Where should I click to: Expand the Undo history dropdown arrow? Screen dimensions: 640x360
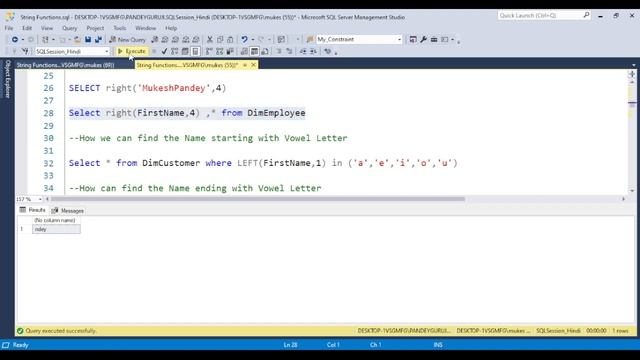[253, 40]
